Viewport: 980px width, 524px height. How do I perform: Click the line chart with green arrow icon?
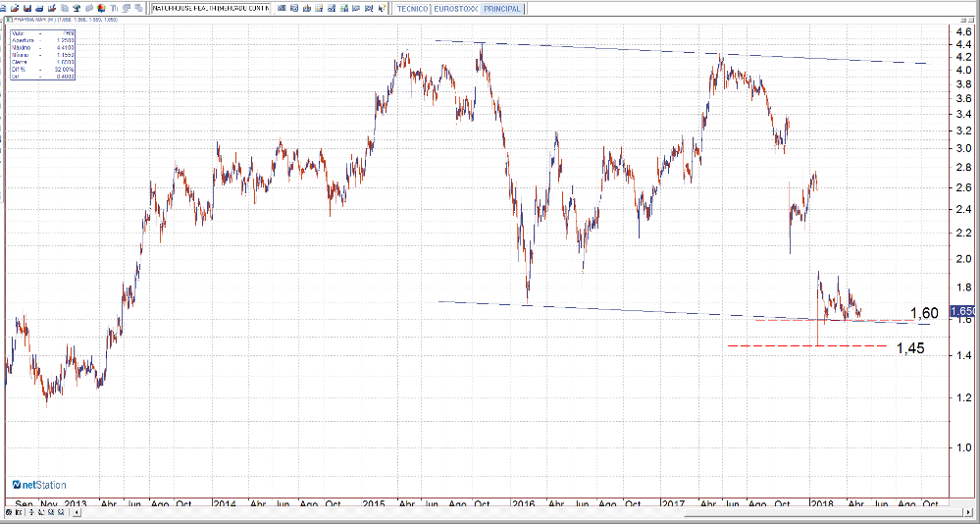click(343, 8)
